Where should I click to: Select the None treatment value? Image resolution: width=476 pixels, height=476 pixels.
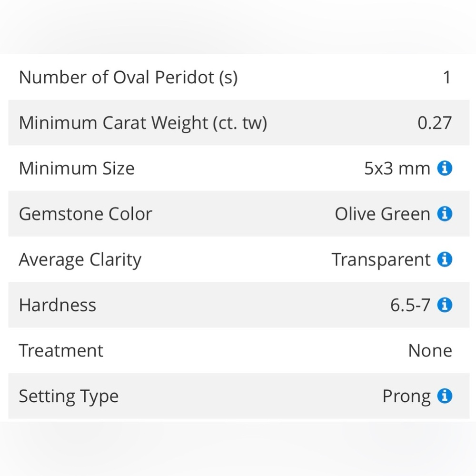click(430, 350)
